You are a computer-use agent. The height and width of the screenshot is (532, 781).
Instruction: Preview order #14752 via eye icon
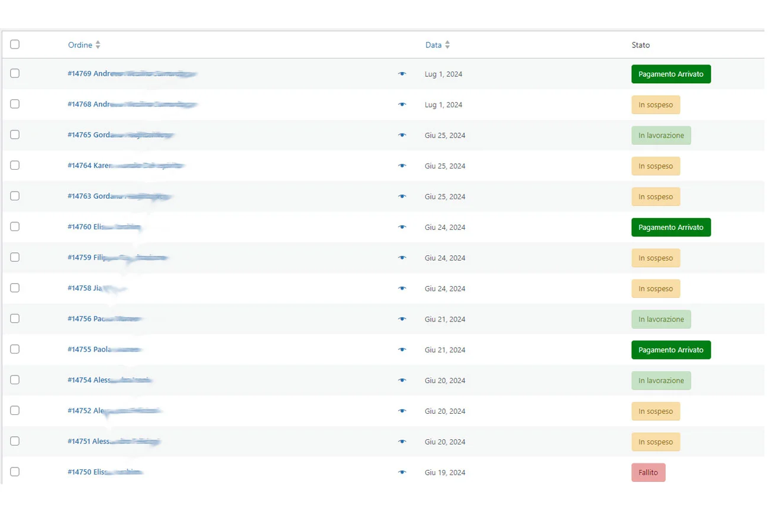click(402, 411)
